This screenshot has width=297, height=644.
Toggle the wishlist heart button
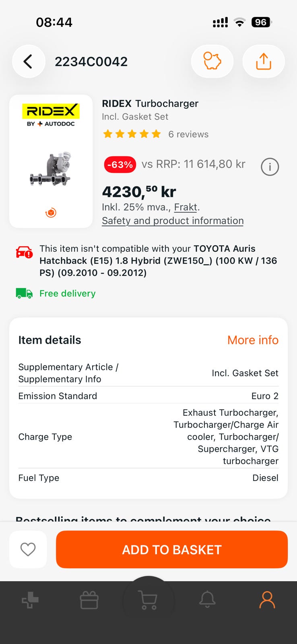28,549
